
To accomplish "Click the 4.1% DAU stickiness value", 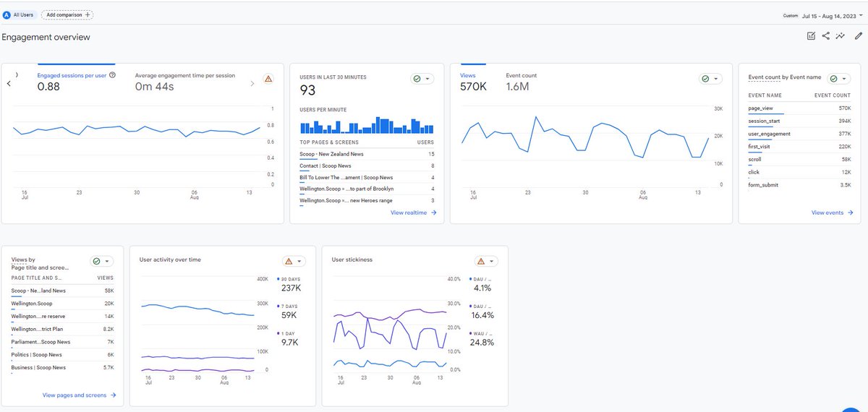I will click(x=482, y=288).
